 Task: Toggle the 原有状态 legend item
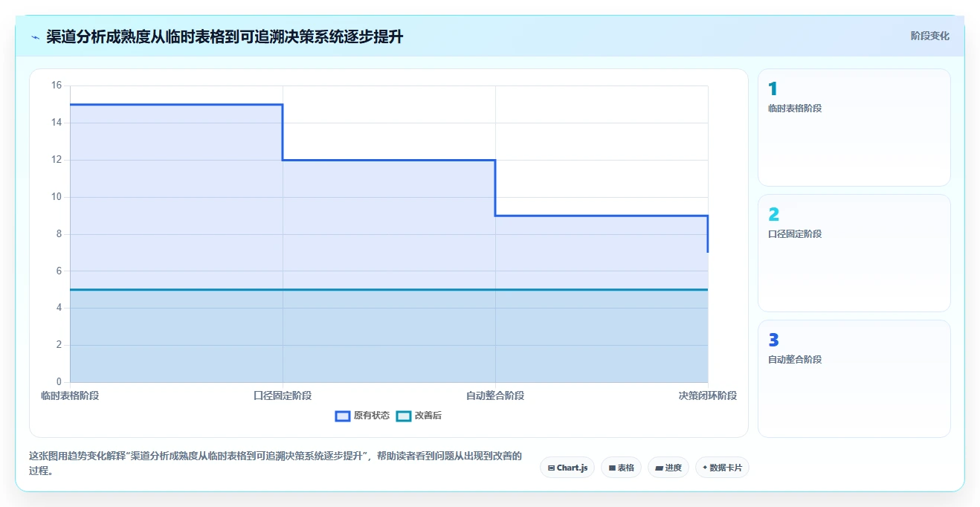click(362, 416)
